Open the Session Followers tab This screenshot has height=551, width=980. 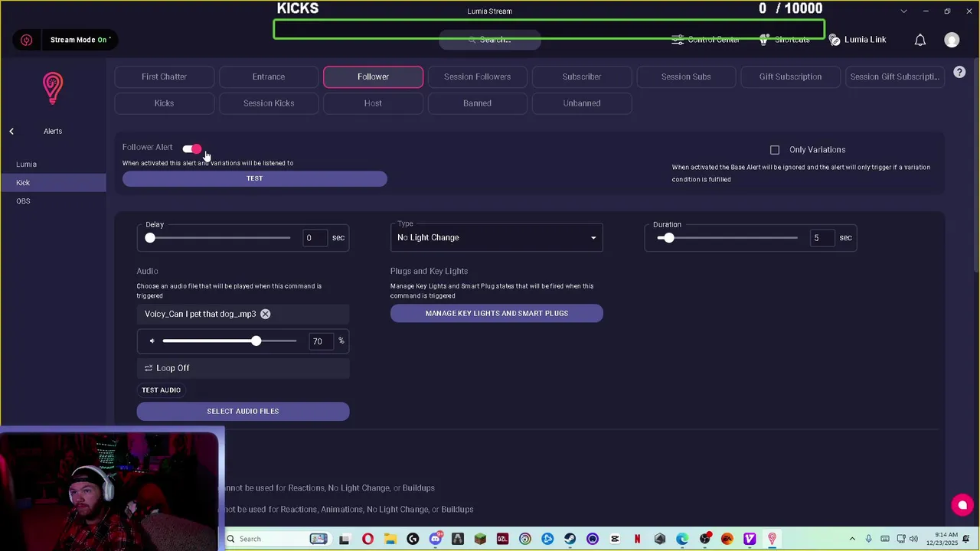(x=477, y=77)
